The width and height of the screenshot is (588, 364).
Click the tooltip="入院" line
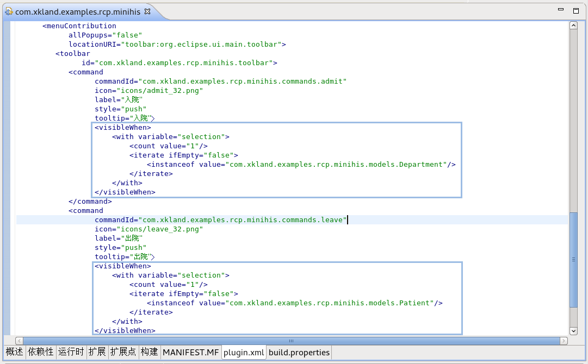pos(125,118)
